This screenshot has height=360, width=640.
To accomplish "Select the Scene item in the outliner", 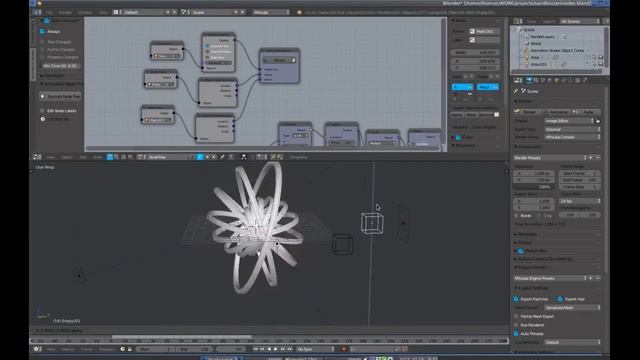I will tap(529, 30).
